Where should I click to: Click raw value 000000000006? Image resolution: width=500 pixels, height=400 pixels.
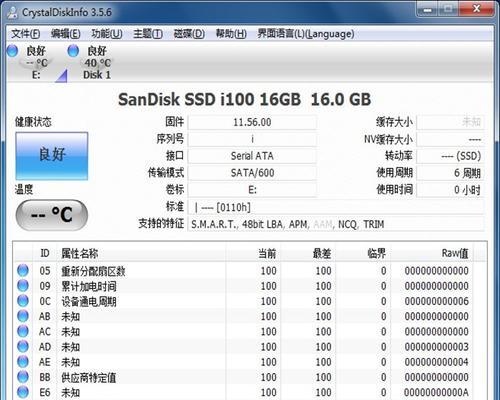(436, 301)
